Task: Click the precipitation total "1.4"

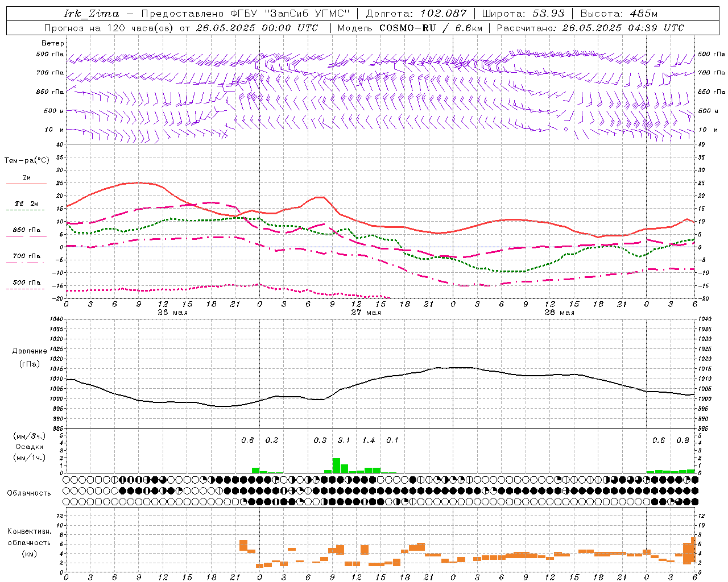Action: (x=369, y=440)
